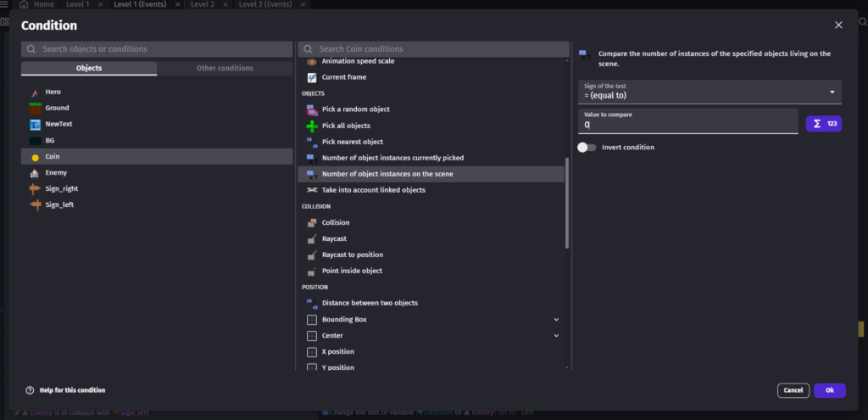Choose Distance between two objects icon
Image resolution: width=868 pixels, height=420 pixels.
click(312, 304)
